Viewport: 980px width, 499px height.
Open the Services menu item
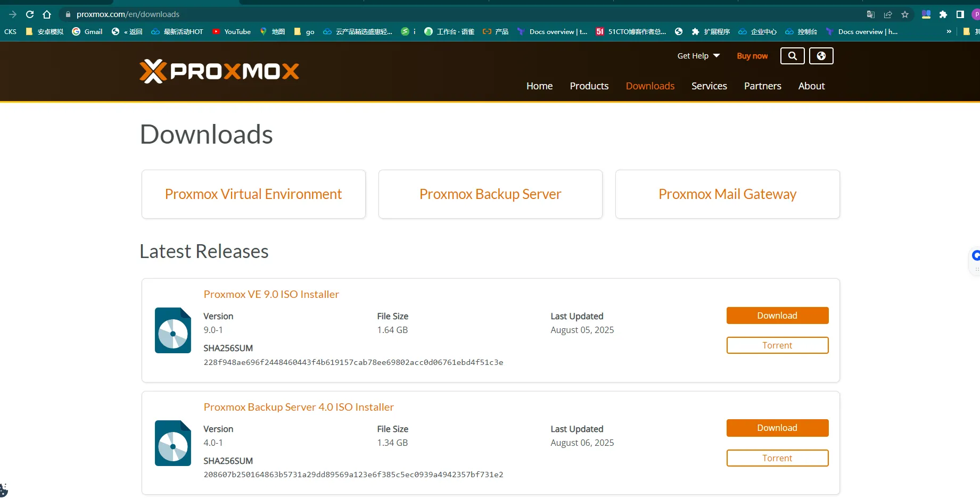[x=709, y=86]
